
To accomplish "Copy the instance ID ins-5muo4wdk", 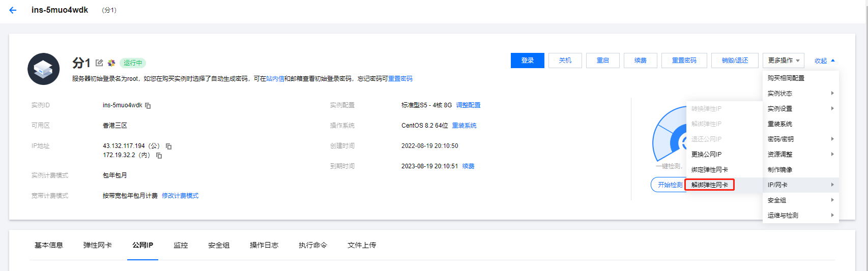I will 148,106.
